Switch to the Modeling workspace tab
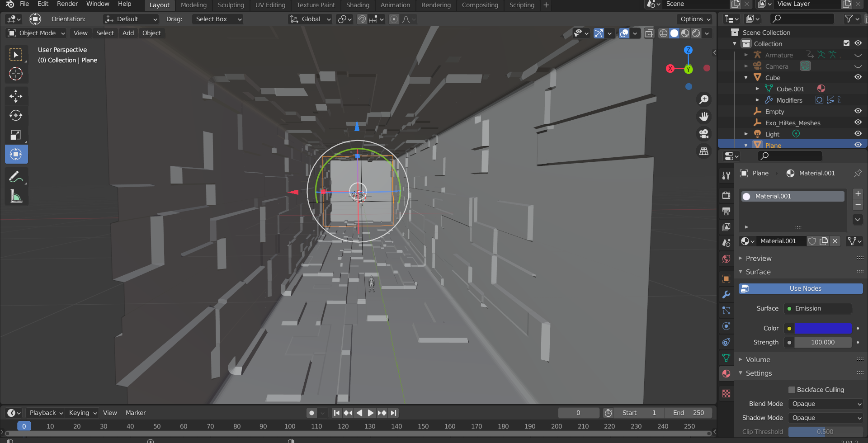 pyautogui.click(x=193, y=5)
